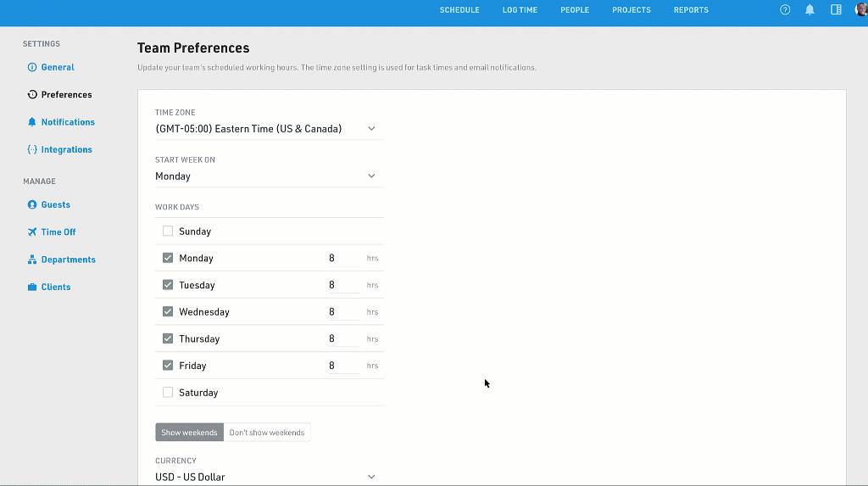Click the General info icon in sidebar
Image resolution: width=868 pixels, height=486 pixels.
32,67
